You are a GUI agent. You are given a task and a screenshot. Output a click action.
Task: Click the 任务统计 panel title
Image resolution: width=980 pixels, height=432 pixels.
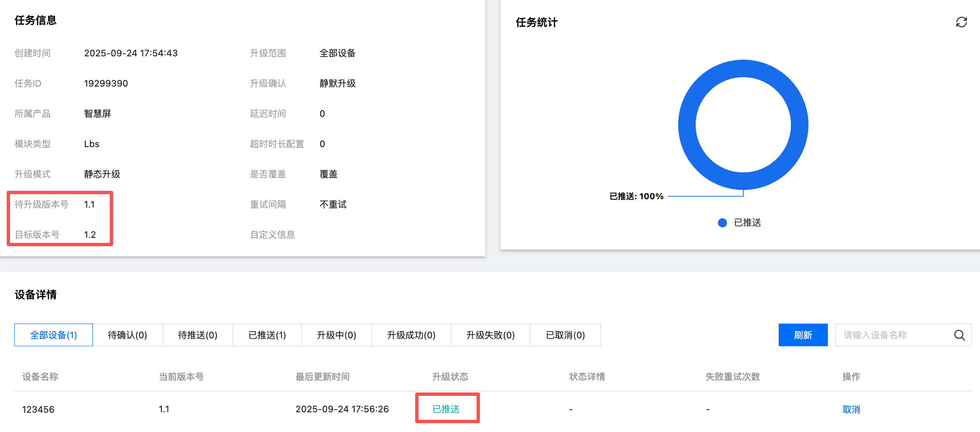coord(537,22)
